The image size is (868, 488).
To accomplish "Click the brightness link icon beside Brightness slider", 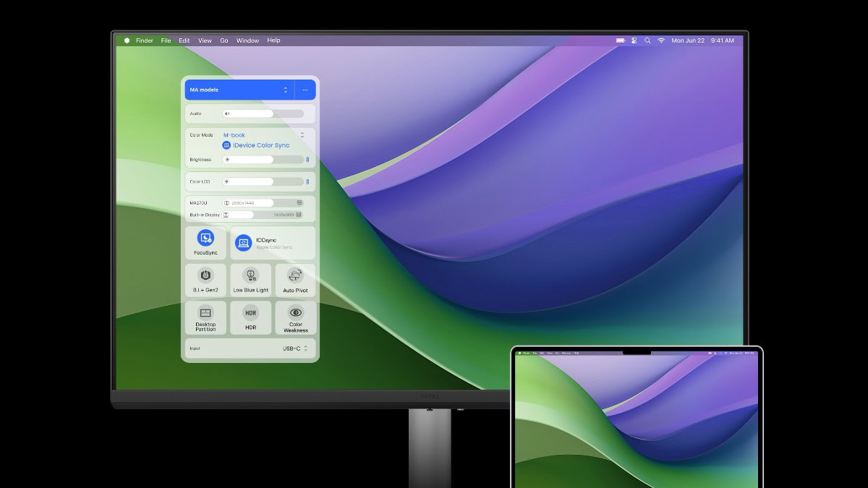I will coord(307,160).
